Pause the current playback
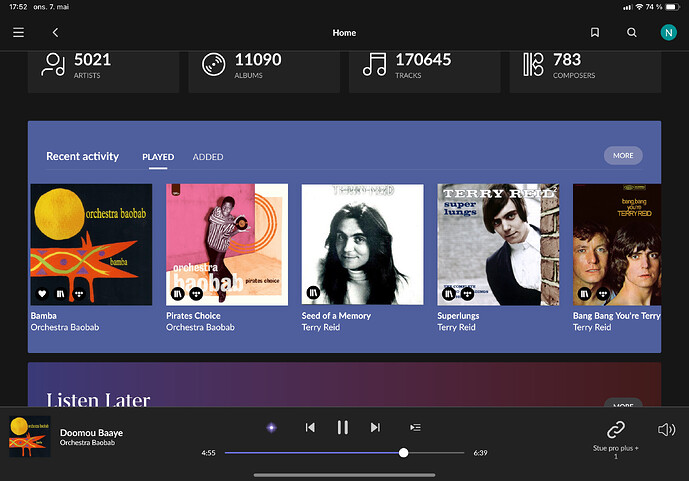Image resolution: width=689 pixels, height=481 pixels. 343,427
